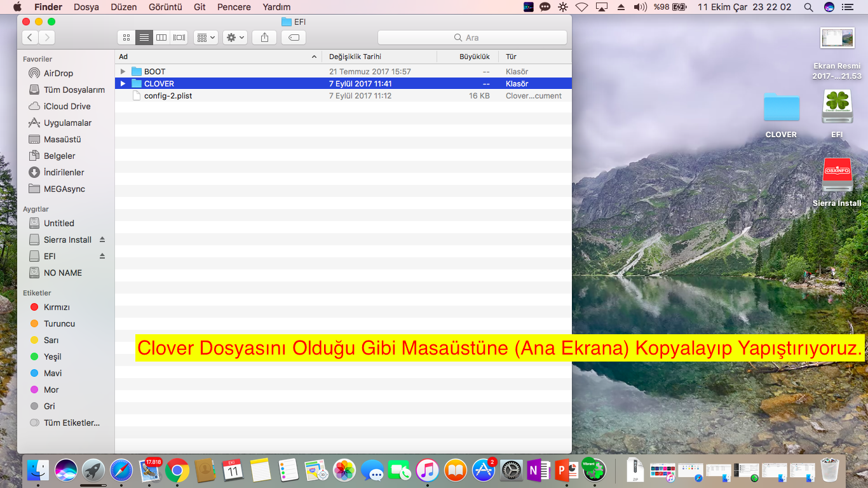This screenshot has width=868, height=488.
Task: Click the Ara search field
Action: 472,37
